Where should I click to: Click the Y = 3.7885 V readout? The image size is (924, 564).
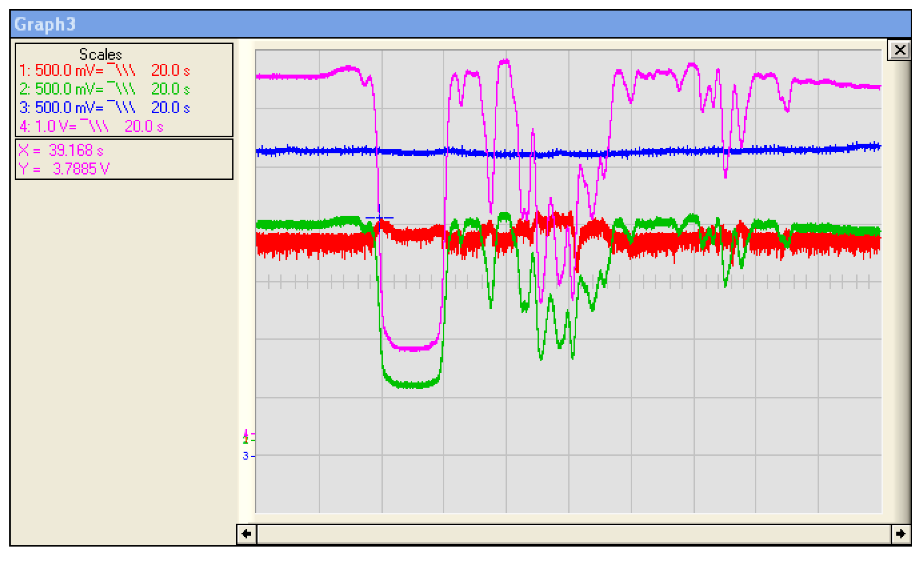point(64,169)
